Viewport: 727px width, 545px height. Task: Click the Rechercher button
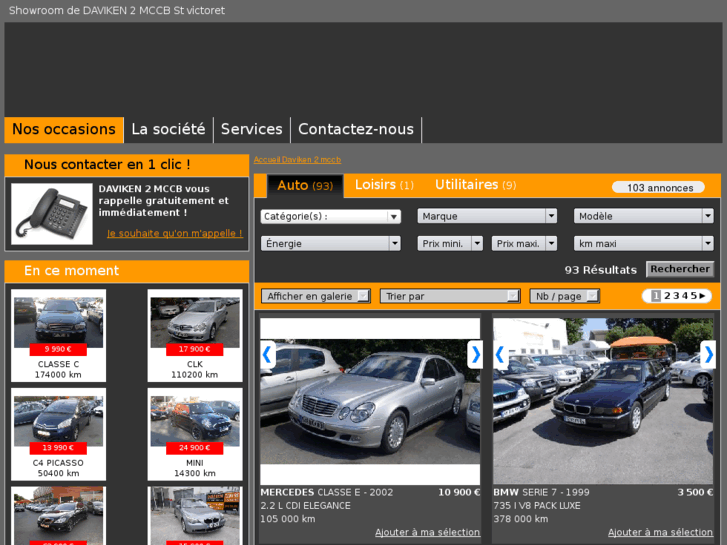coord(680,269)
